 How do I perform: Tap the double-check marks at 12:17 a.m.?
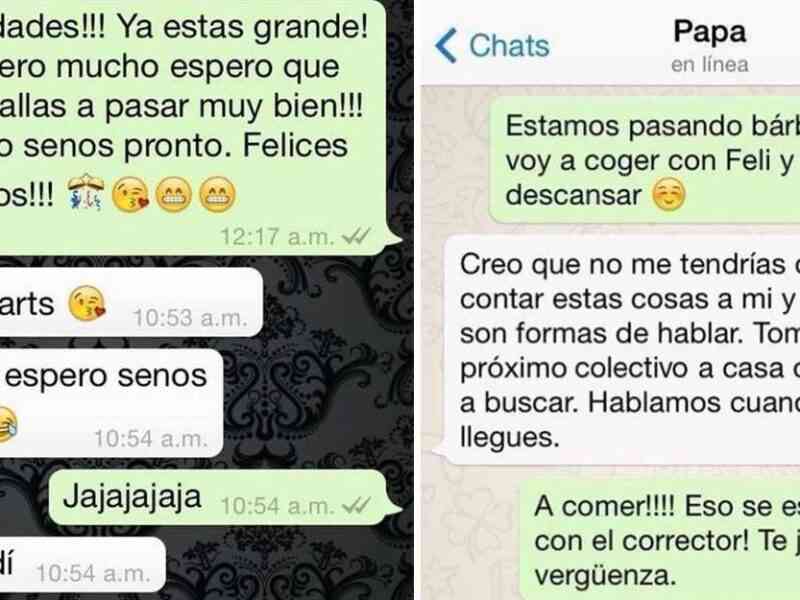click(x=356, y=236)
